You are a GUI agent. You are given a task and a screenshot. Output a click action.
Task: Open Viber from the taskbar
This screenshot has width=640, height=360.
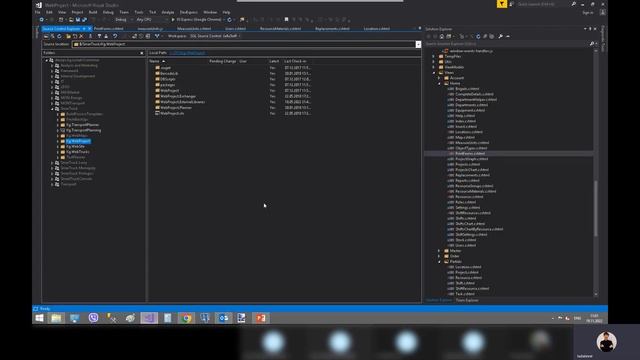(x=93, y=318)
